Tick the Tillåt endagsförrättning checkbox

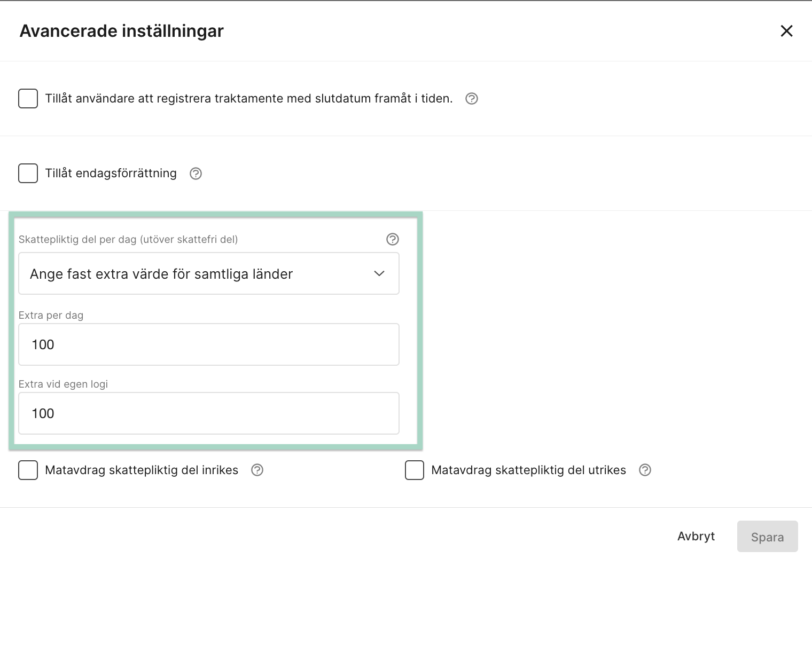pos(28,174)
